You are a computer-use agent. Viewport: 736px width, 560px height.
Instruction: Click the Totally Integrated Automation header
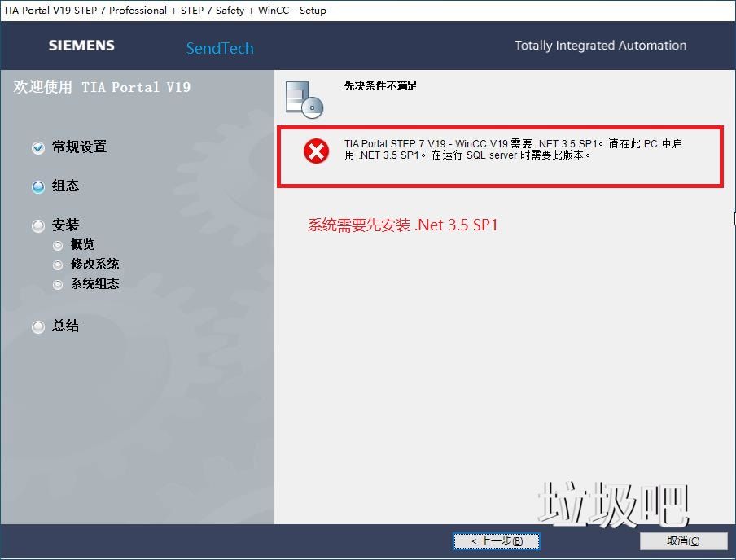coord(600,45)
